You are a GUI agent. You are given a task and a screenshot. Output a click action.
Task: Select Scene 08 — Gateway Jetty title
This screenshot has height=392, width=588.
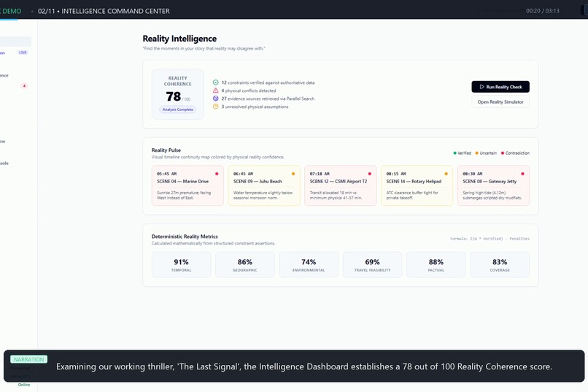click(490, 181)
